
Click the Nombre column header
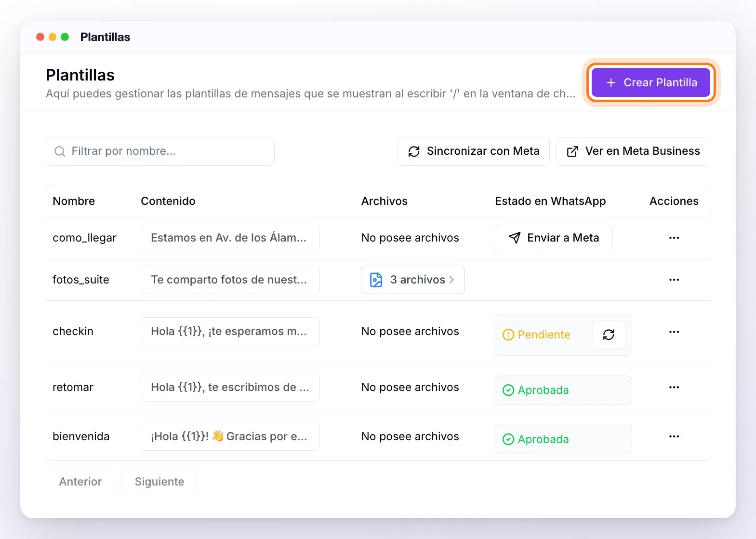tap(74, 201)
